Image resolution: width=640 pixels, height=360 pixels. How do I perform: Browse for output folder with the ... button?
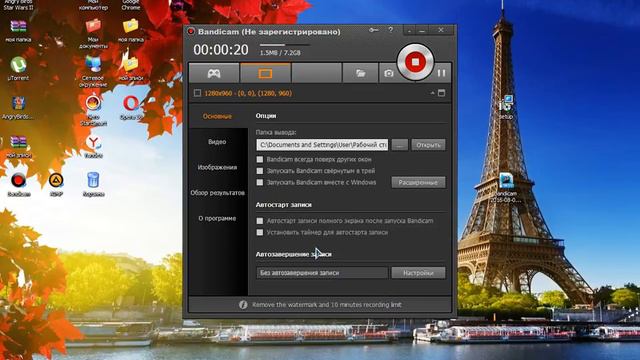[400, 145]
